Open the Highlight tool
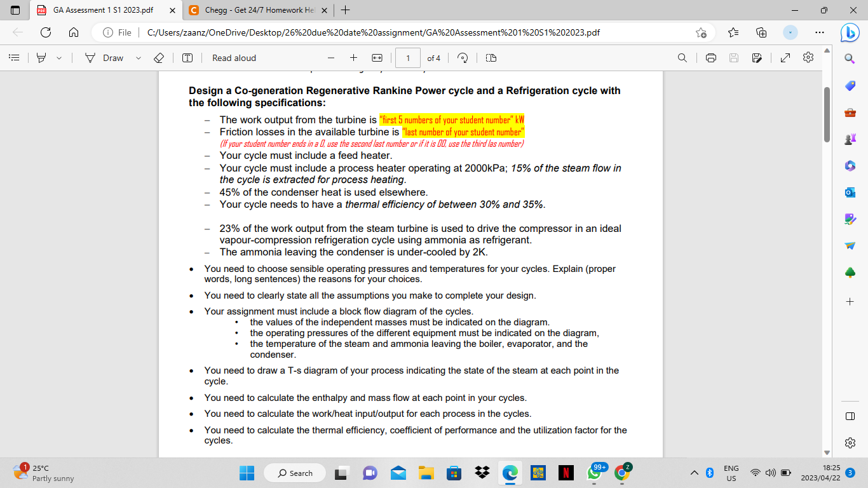Screen dimensions: 868x488 coord(41,58)
